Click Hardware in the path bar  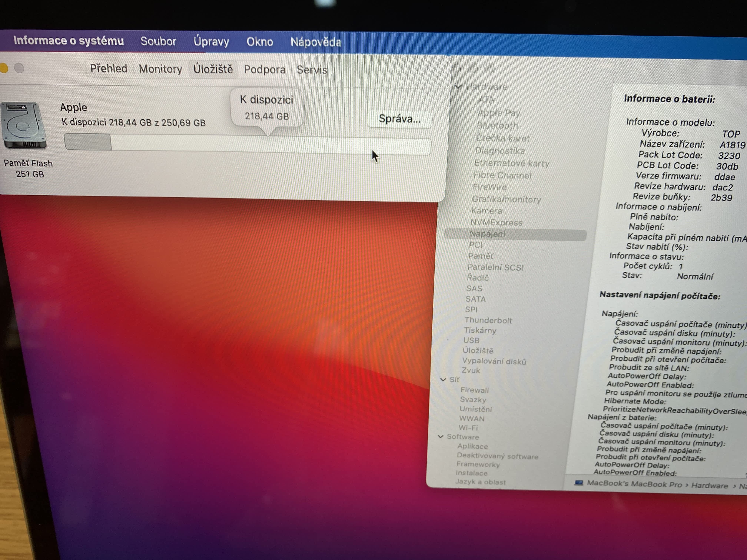pos(709,485)
